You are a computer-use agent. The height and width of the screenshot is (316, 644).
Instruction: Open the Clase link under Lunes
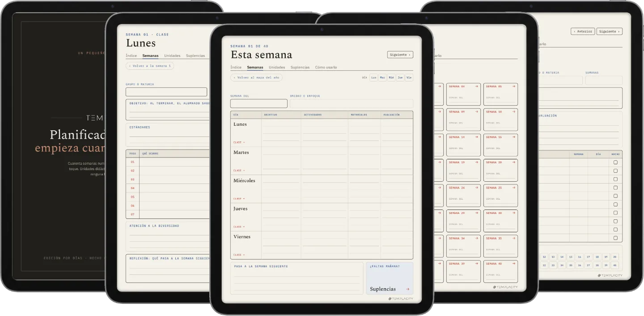239,142
